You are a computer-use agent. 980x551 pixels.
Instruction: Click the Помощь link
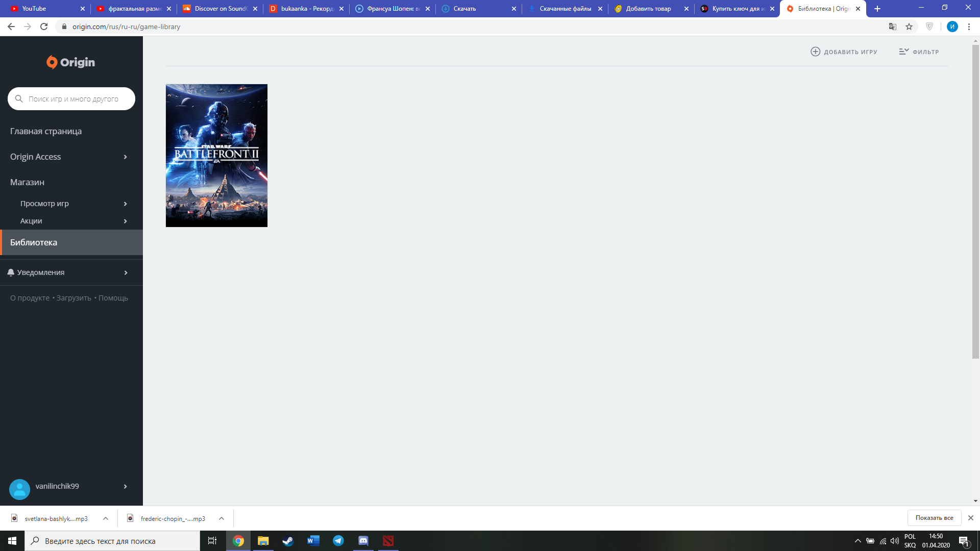coord(113,298)
